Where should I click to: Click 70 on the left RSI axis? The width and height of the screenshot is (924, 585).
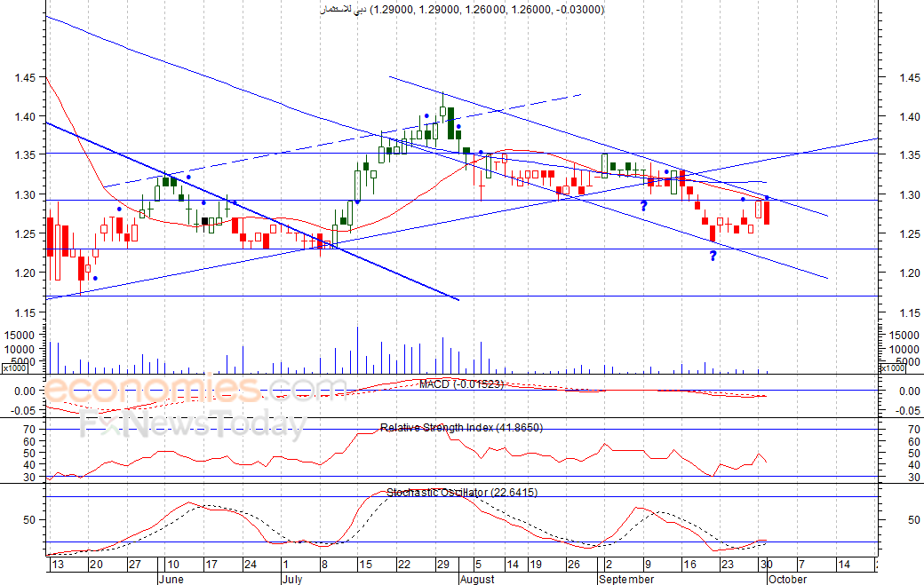(x=29, y=430)
